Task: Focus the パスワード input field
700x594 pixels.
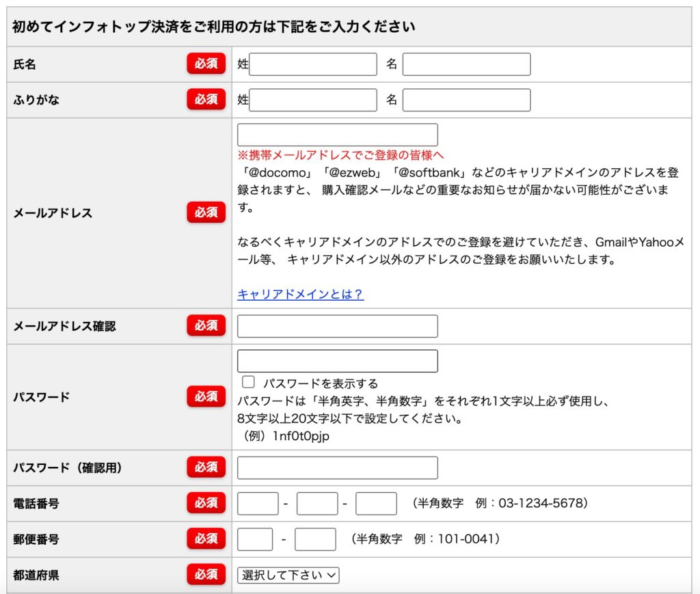Action: tap(337, 361)
